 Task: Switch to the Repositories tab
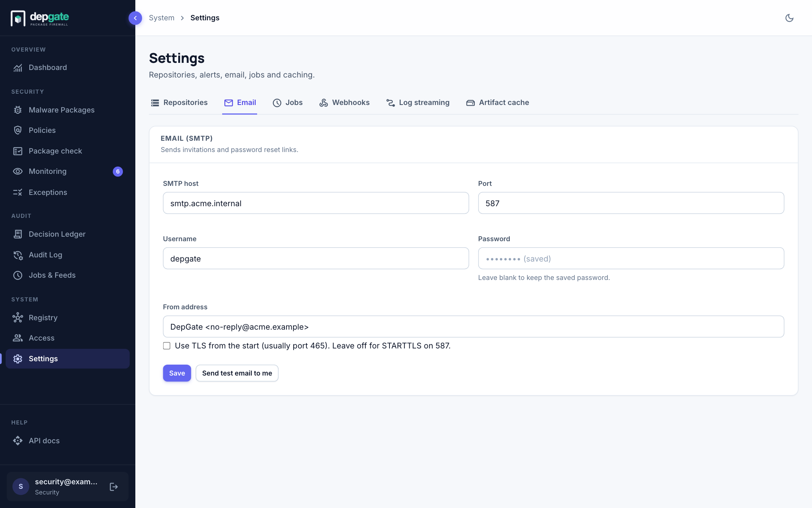pyautogui.click(x=179, y=103)
